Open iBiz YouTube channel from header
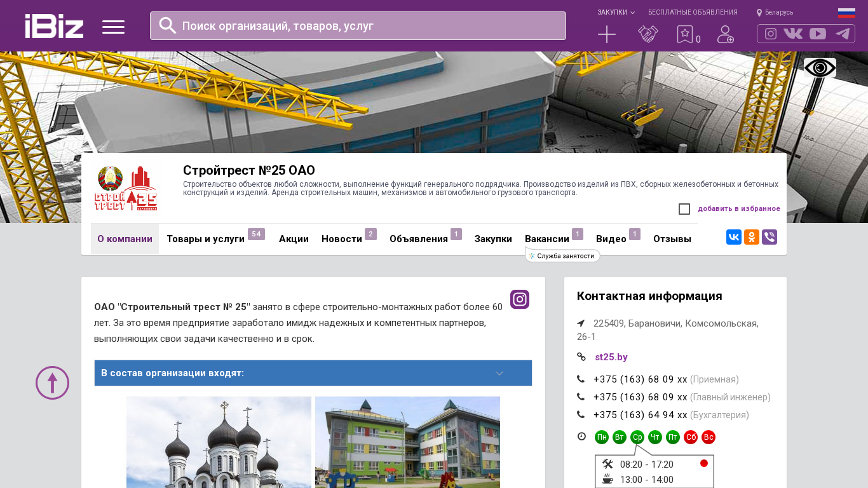The width and height of the screenshot is (868, 488). [x=818, y=34]
